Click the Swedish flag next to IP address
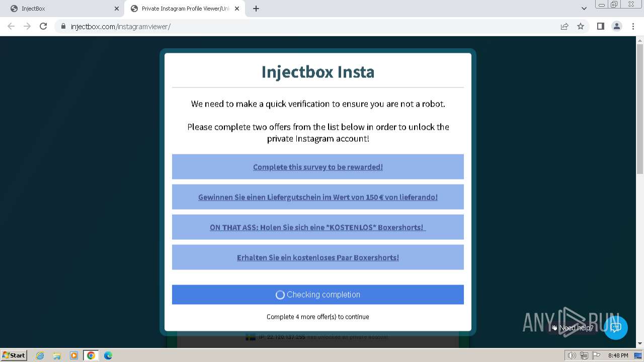Screen dimensions: 644x362 point(251,337)
